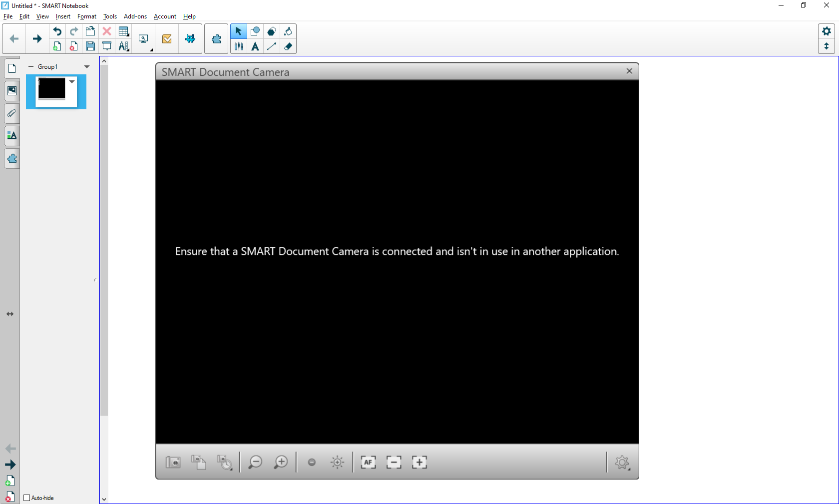Select the Fill paint bucket tool
This screenshot has height=504, width=839.
[288, 31]
